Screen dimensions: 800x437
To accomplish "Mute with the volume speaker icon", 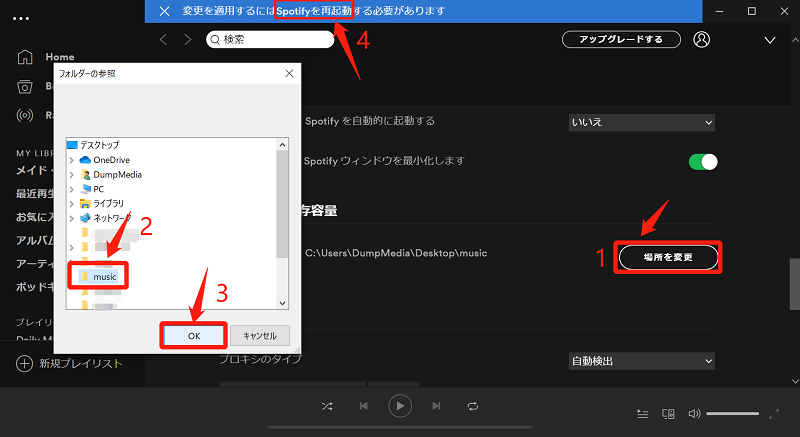I will [694, 414].
